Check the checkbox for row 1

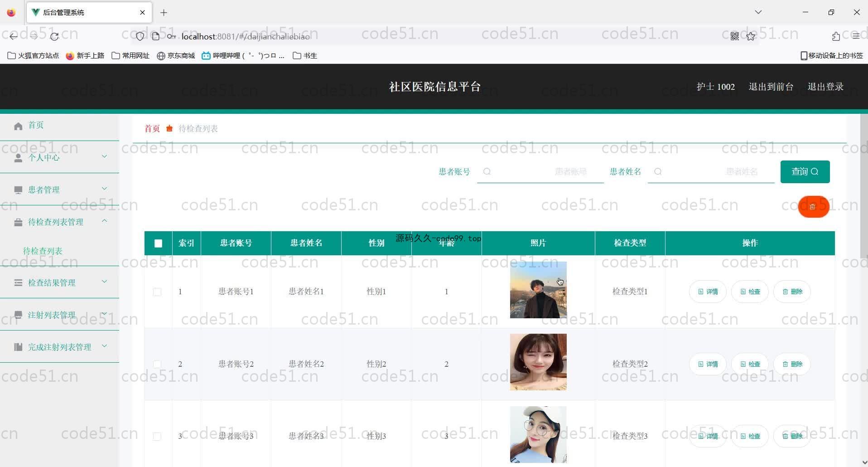[157, 292]
